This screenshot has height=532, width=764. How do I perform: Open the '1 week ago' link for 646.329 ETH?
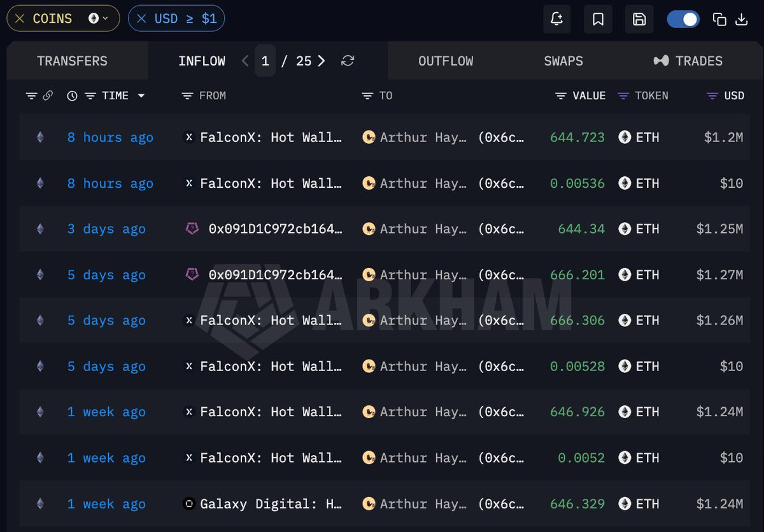pyautogui.click(x=106, y=504)
